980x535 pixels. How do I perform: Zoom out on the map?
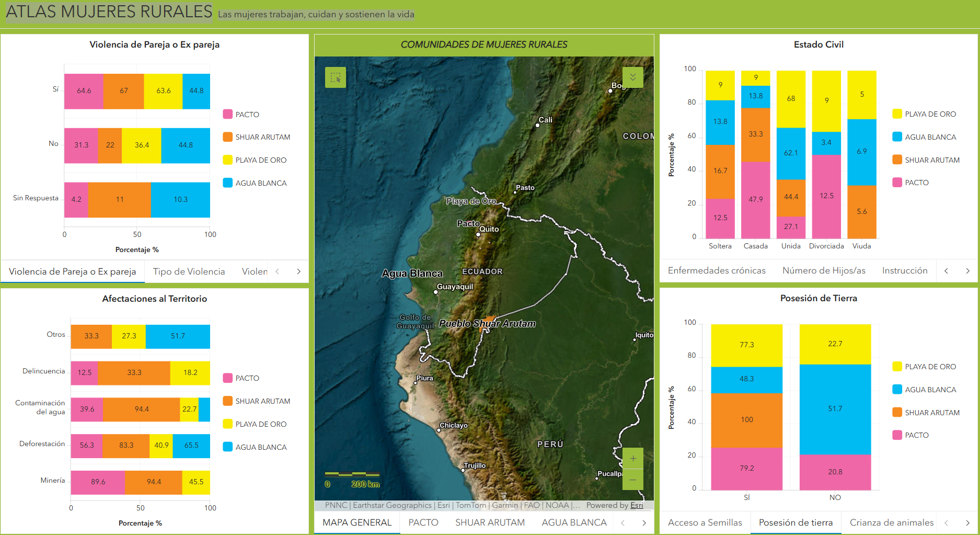(632, 480)
